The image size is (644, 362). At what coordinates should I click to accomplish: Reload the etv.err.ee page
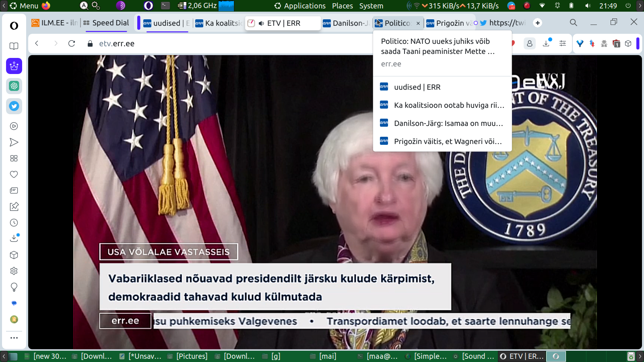click(x=72, y=43)
